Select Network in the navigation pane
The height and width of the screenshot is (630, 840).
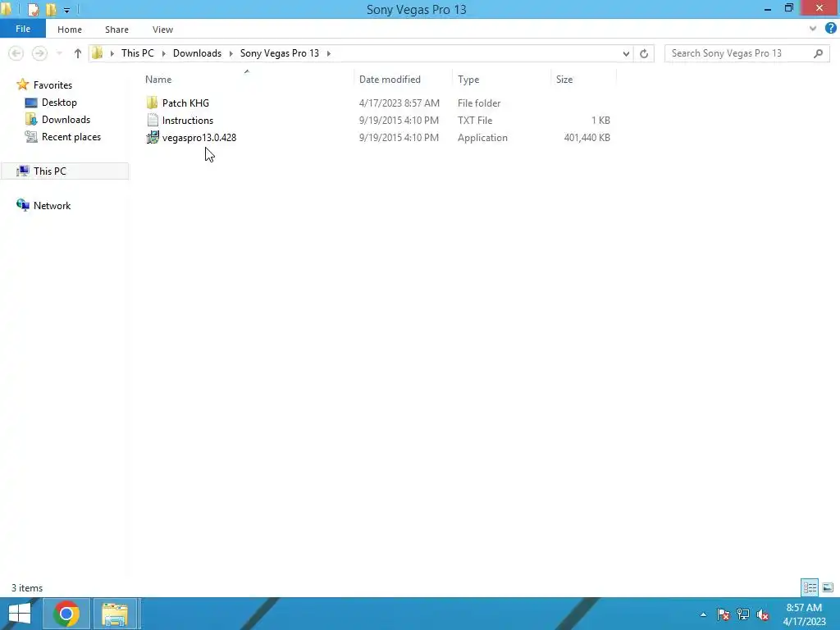point(52,206)
